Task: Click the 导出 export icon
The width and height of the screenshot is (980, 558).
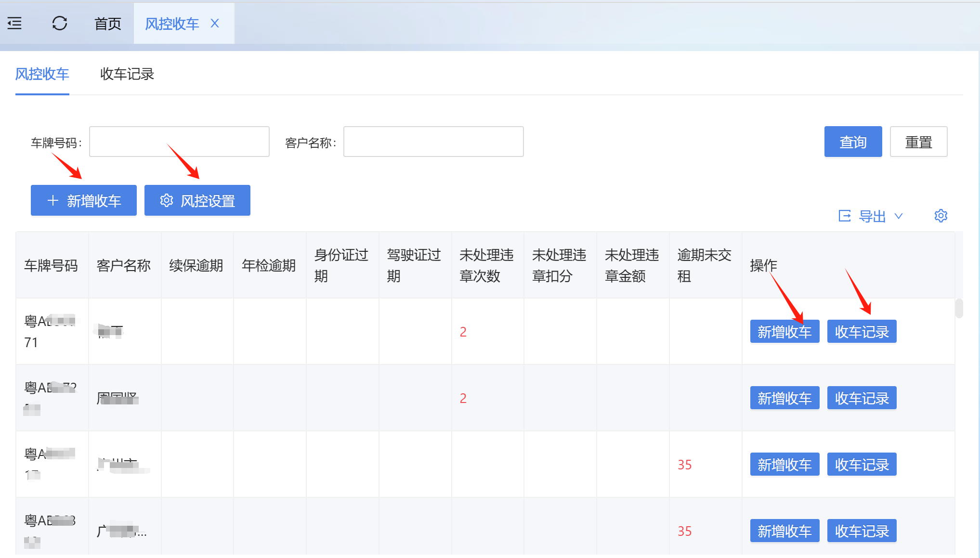Action: (x=845, y=216)
